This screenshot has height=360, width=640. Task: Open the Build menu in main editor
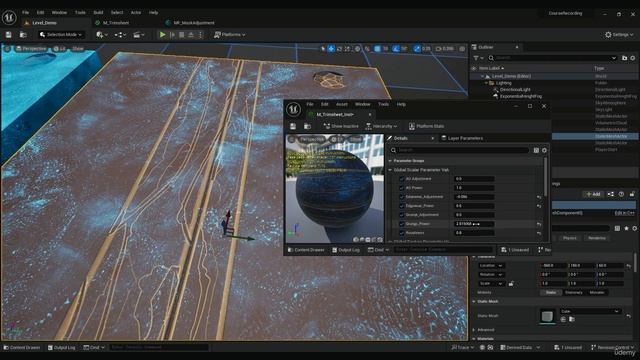point(98,13)
